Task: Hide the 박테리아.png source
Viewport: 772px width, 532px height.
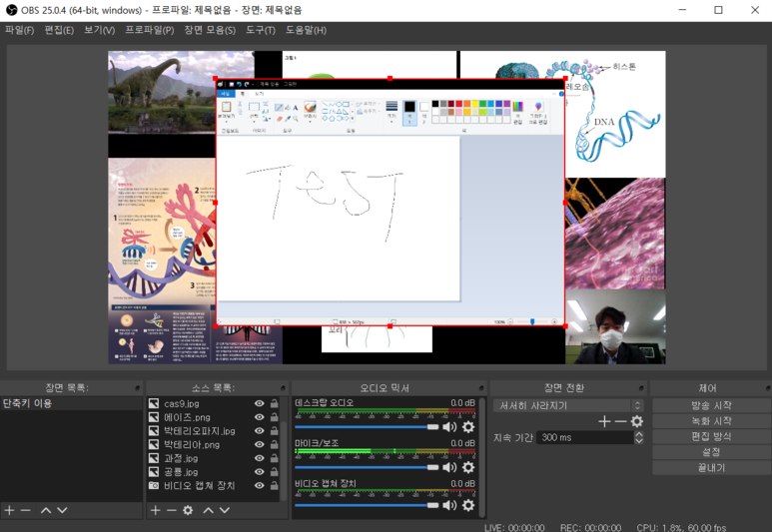Action: point(259,444)
